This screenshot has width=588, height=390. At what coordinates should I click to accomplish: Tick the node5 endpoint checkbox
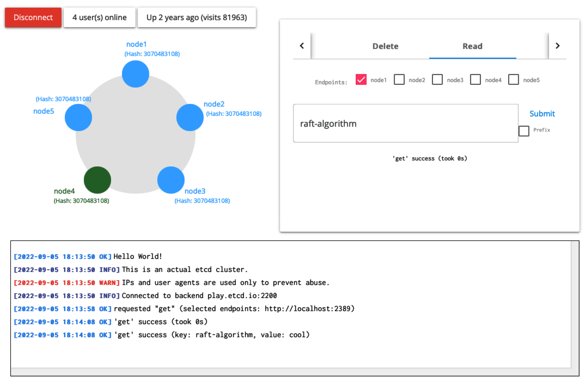click(513, 80)
